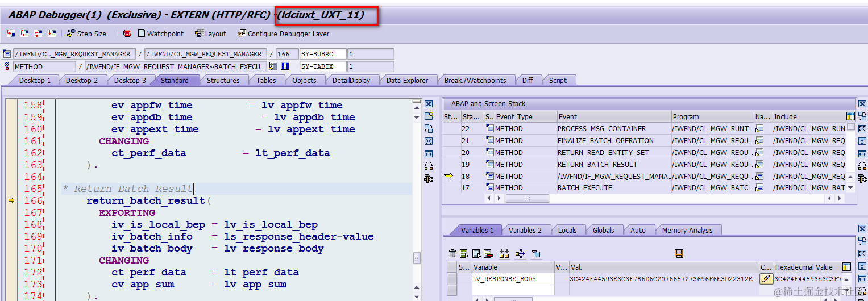Open the Script tab

pyautogui.click(x=558, y=80)
